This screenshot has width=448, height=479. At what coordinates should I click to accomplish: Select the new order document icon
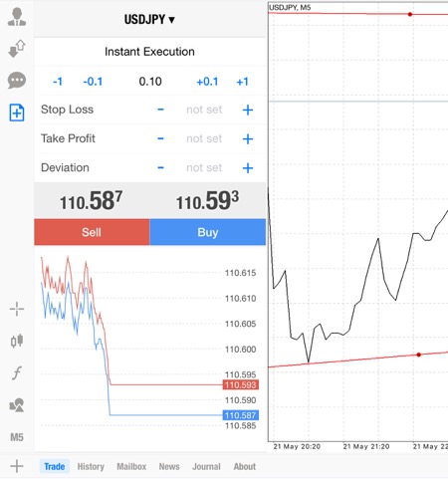[x=17, y=113]
